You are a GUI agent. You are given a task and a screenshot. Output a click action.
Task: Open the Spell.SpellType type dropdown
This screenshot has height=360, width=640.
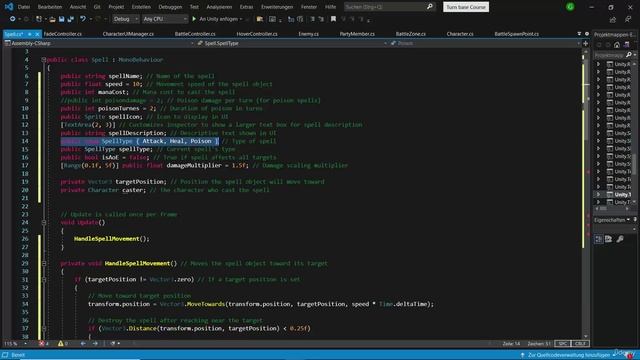[x=291, y=43]
